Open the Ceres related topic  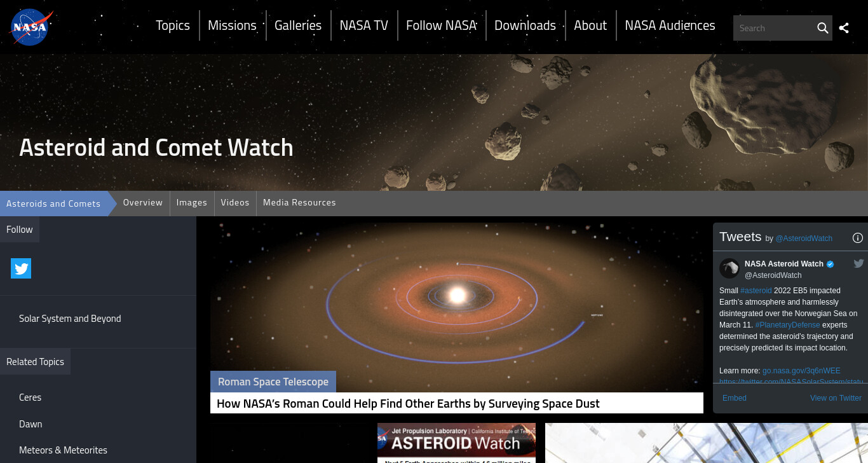pos(30,397)
